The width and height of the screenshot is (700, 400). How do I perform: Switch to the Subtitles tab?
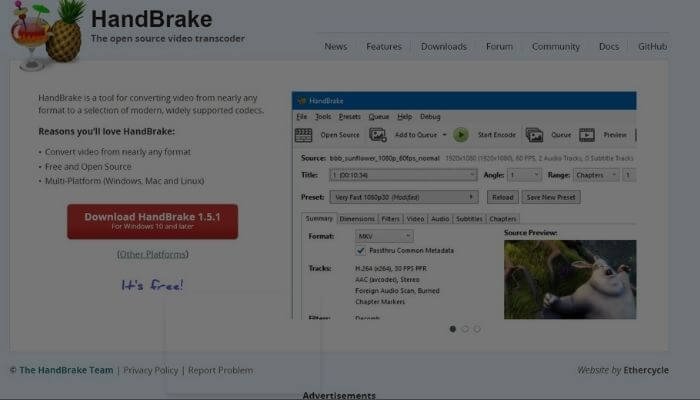point(469,219)
